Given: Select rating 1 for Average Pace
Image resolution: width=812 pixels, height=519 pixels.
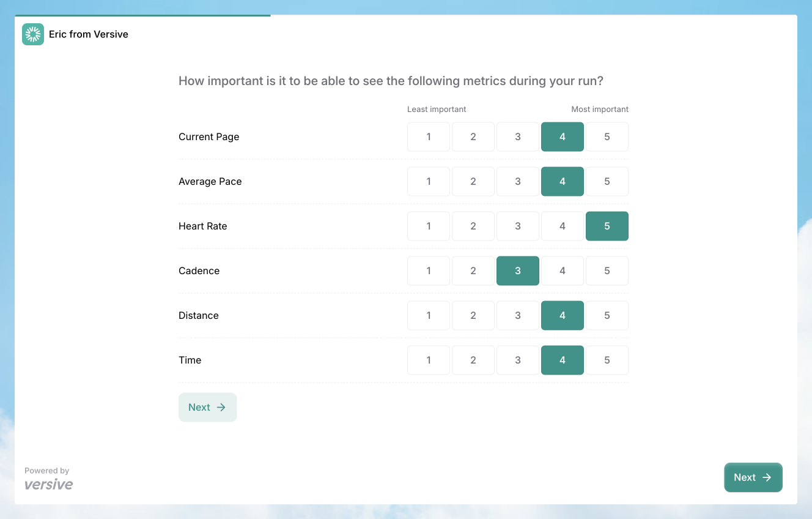Looking at the screenshot, I should [428, 181].
